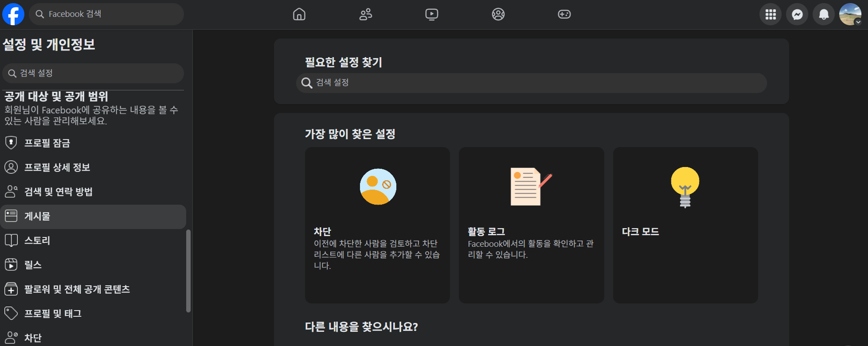
Task: Click the 공개 대상 및 공개 범위 heading
Action: pyautogui.click(x=56, y=96)
